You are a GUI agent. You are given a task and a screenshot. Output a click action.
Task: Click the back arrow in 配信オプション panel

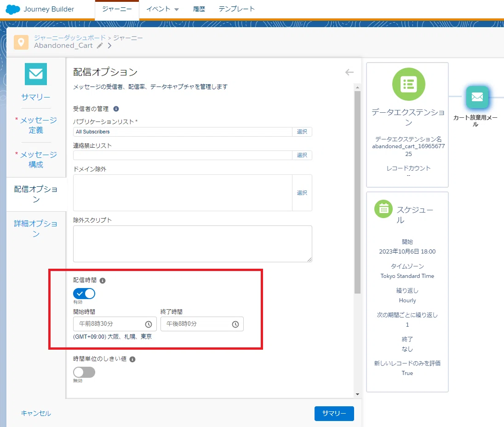pos(349,72)
